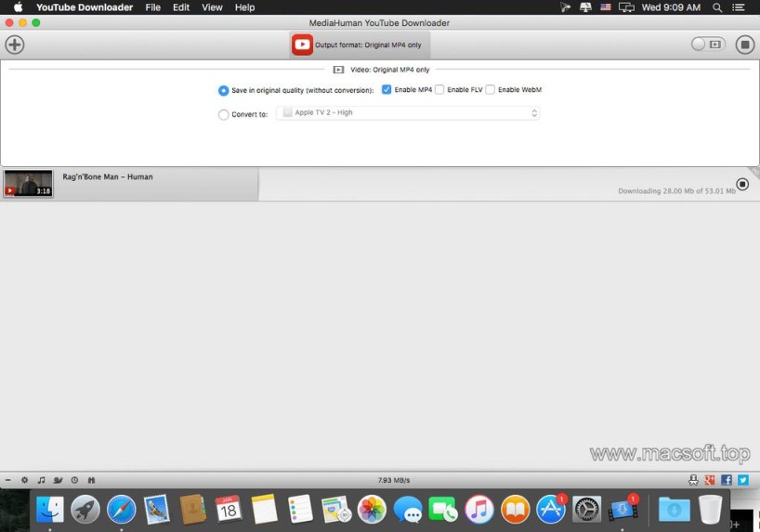
Task: Click the Rag'n'Bone Man video thumbnail
Action: tap(28, 184)
